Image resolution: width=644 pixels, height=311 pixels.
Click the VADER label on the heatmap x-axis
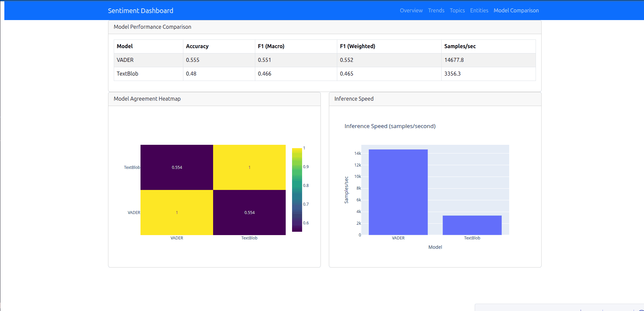(x=177, y=238)
